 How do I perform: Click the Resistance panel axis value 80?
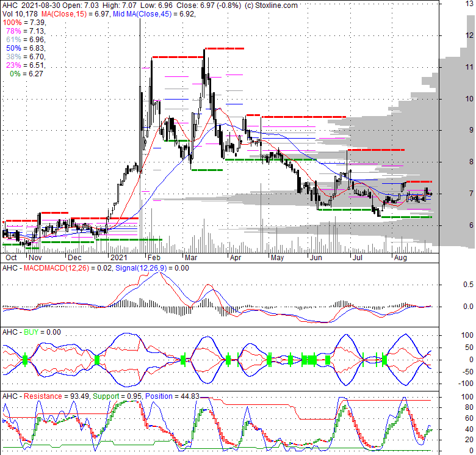469,407
